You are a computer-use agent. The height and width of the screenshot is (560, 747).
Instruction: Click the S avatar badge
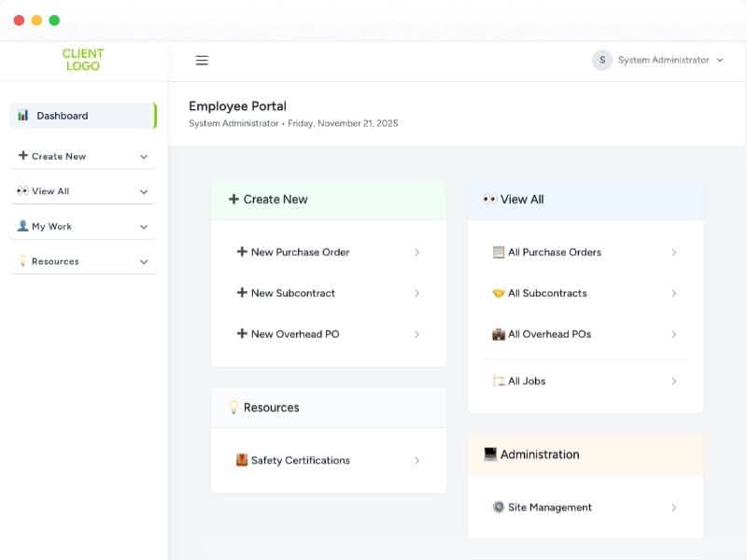pyautogui.click(x=602, y=60)
